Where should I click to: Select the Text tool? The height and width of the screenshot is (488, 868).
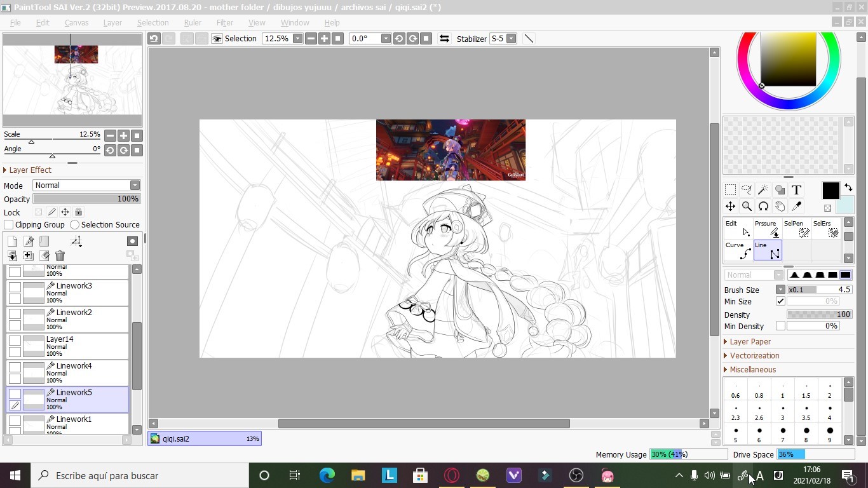[x=796, y=190]
